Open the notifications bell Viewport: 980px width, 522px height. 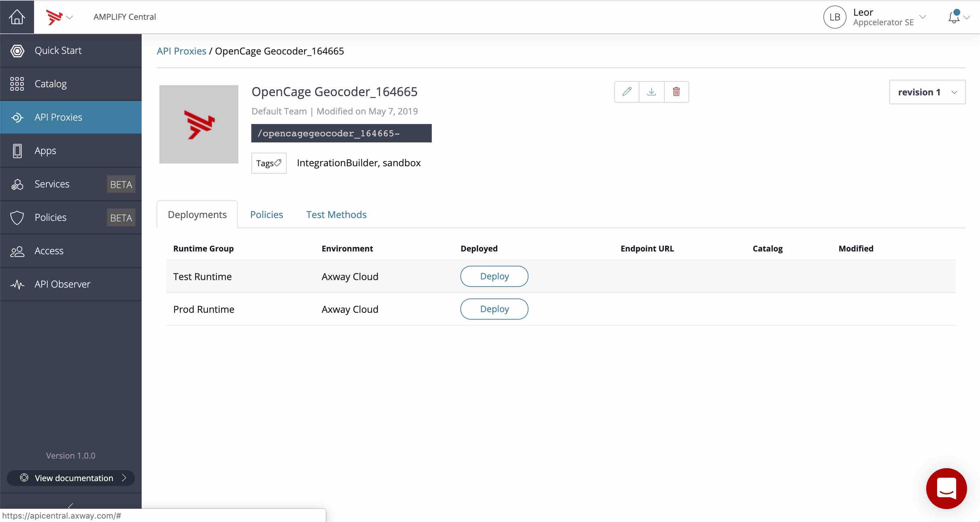[954, 17]
